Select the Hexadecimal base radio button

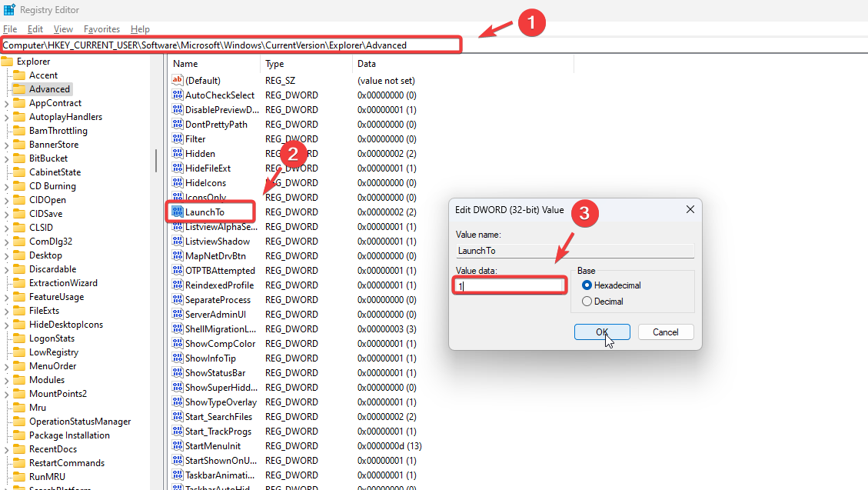(x=587, y=285)
